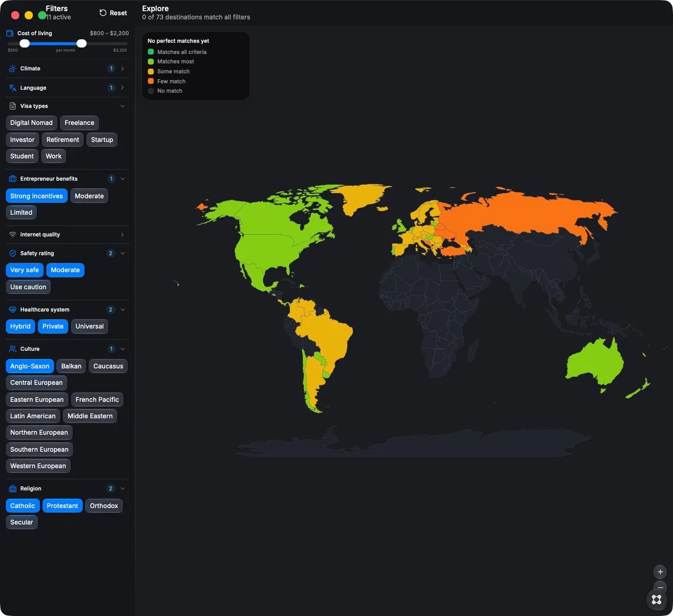Click the Visa types document icon
The height and width of the screenshot is (616, 673).
pyautogui.click(x=12, y=106)
